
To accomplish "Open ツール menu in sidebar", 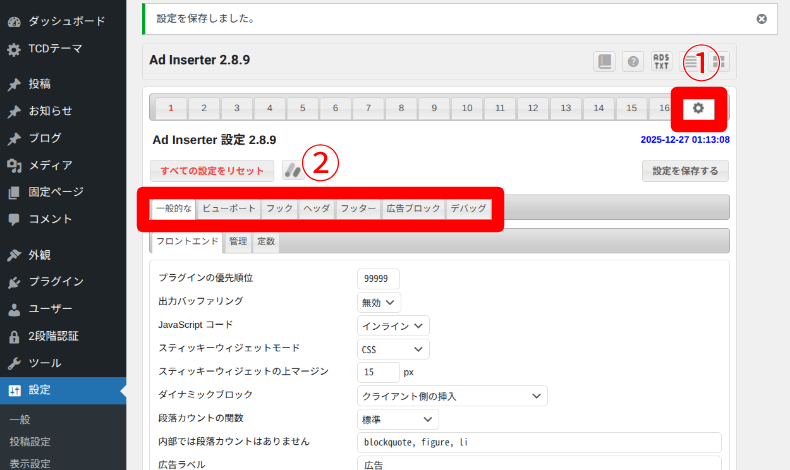I will coord(63,363).
